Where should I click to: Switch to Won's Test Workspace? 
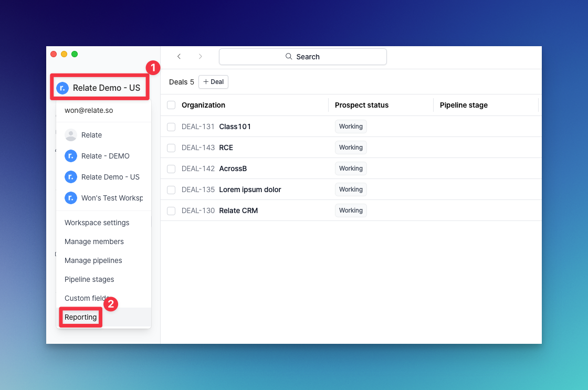point(103,198)
